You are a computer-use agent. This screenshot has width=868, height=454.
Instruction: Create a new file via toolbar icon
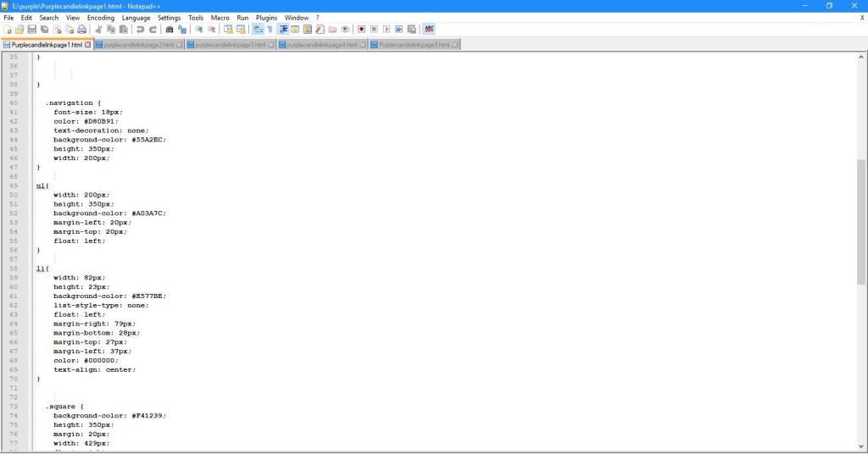pyautogui.click(x=8, y=29)
